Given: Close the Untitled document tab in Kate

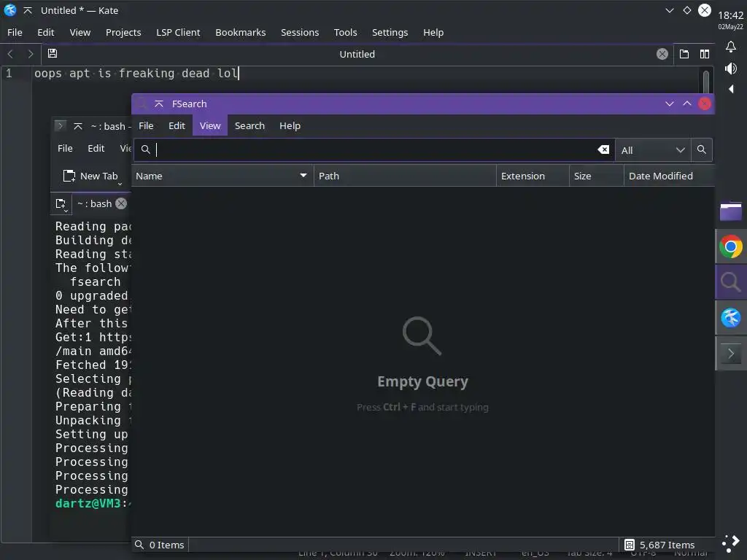Looking at the screenshot, I should point(662,54).
